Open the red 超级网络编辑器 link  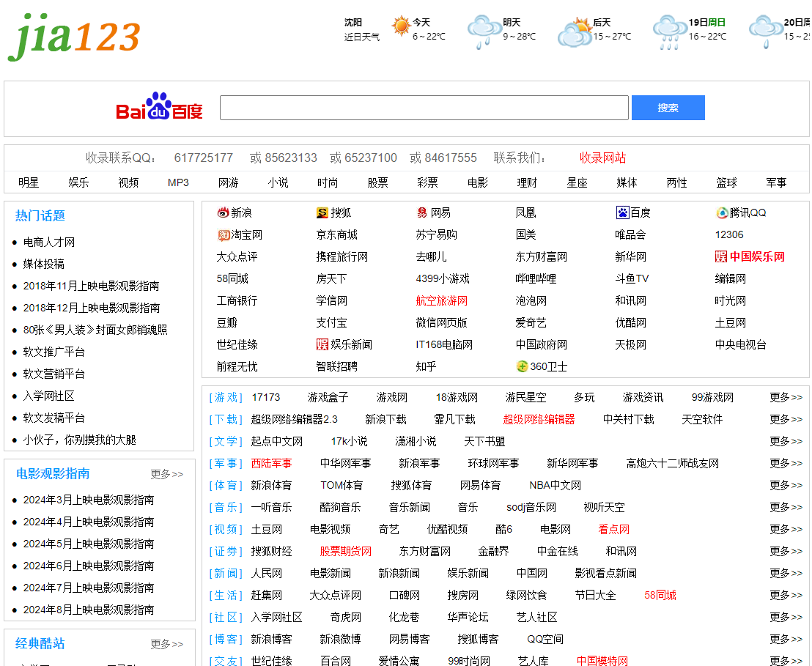(x=539, y=420)
